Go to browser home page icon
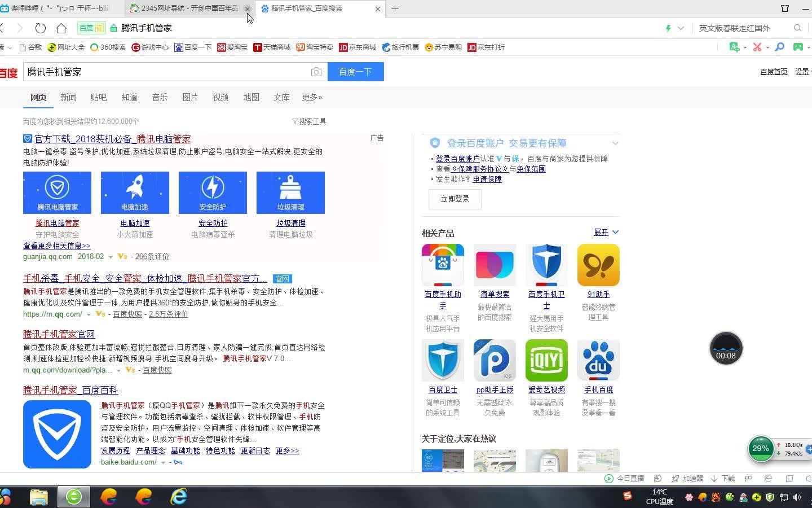The height and width of the screenshot is (508, 812). point(61,28)
